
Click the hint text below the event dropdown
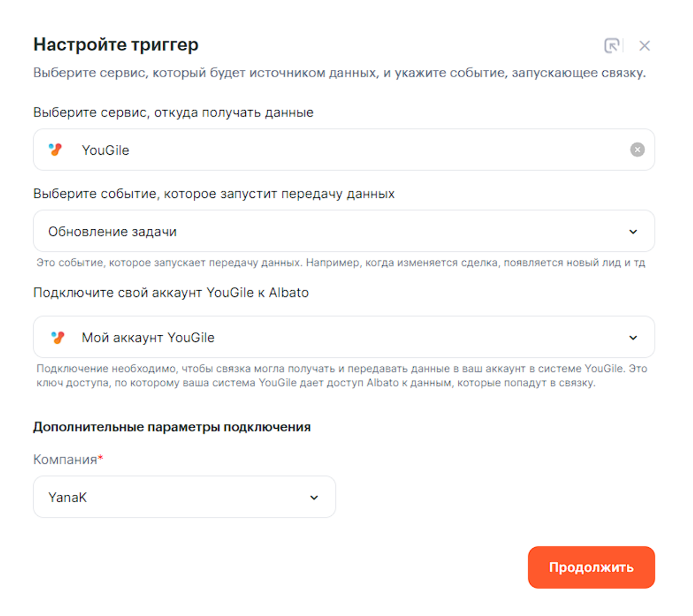pos(340,262)
